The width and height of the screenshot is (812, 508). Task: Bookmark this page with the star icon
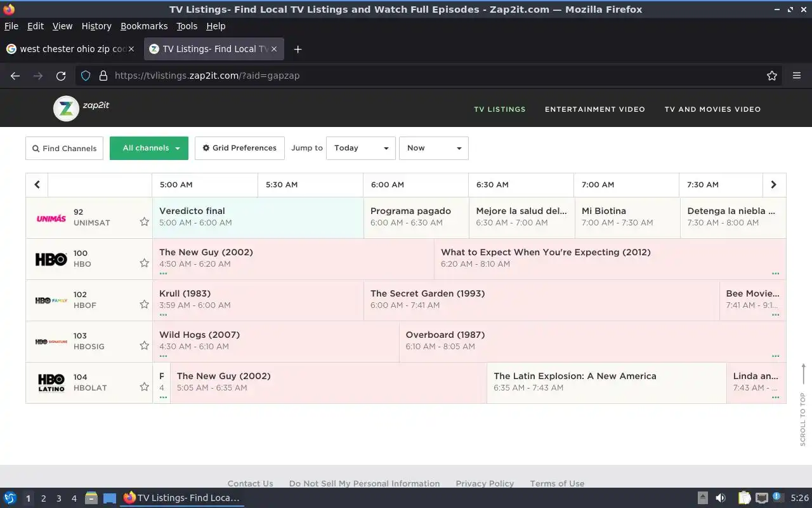tap(772, 76)
